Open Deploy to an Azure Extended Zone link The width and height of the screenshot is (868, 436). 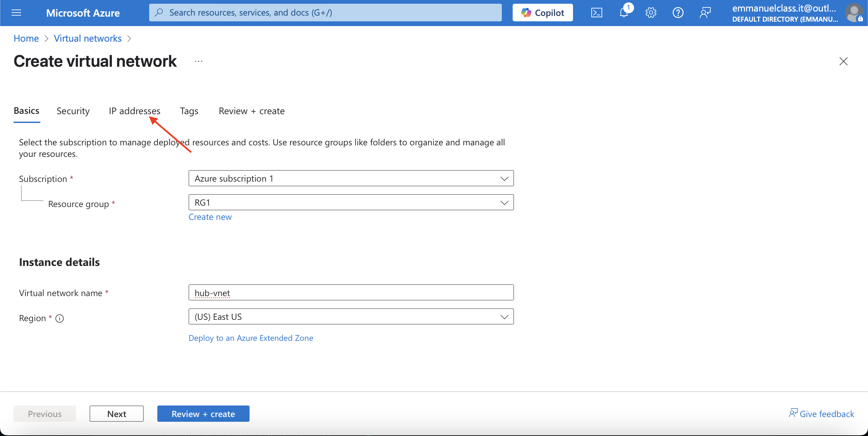tap(251, 338)
